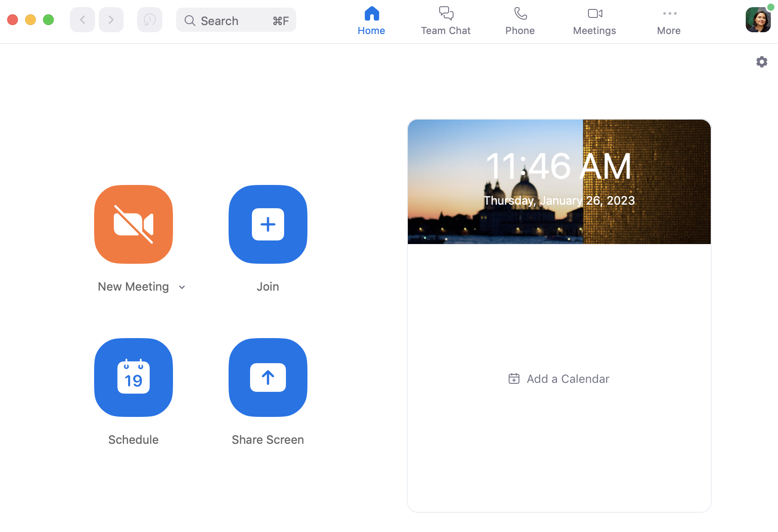Click the 11:46 AM clock banner
Viewport: 778px width, 532px height.
559,166
